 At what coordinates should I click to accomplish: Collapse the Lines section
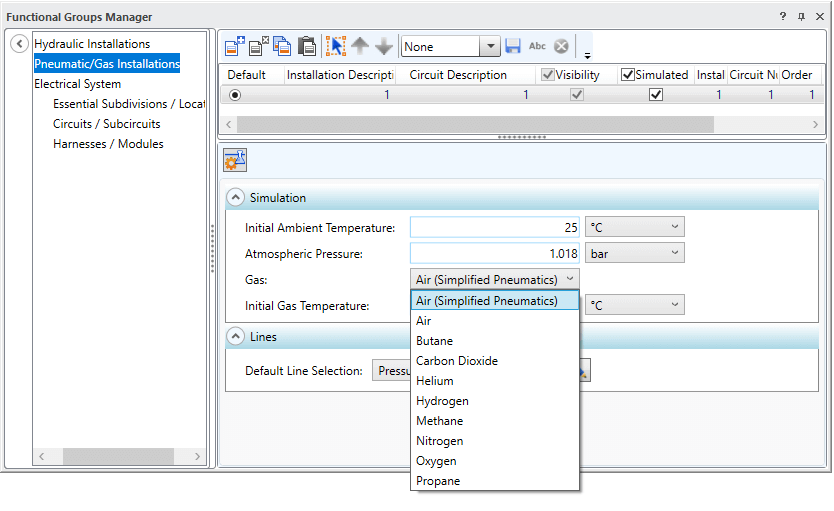pyautogui.click(x=235, y=337)
